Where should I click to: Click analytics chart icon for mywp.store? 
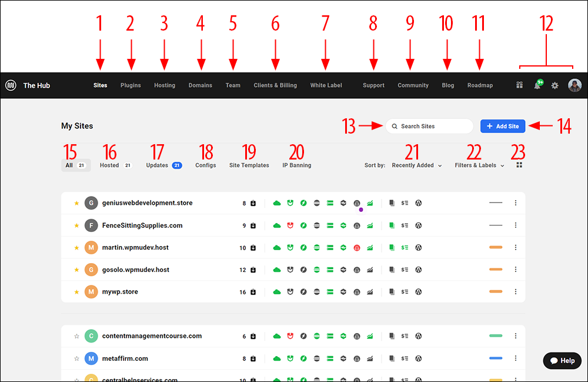click(370, 292)
